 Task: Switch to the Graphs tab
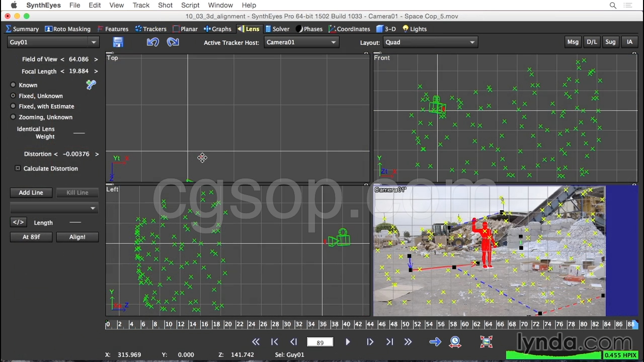coord(217,29)
